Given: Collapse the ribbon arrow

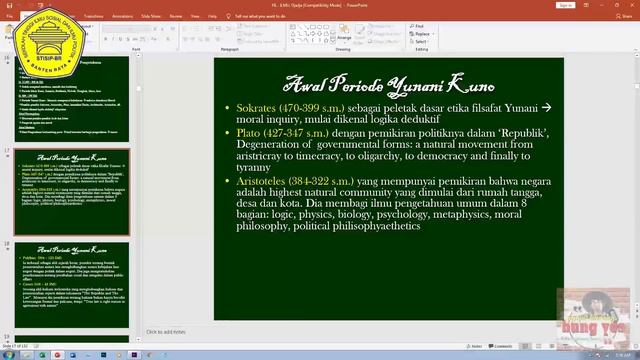Looking at the screenshot, I should [x=636, y=49].
